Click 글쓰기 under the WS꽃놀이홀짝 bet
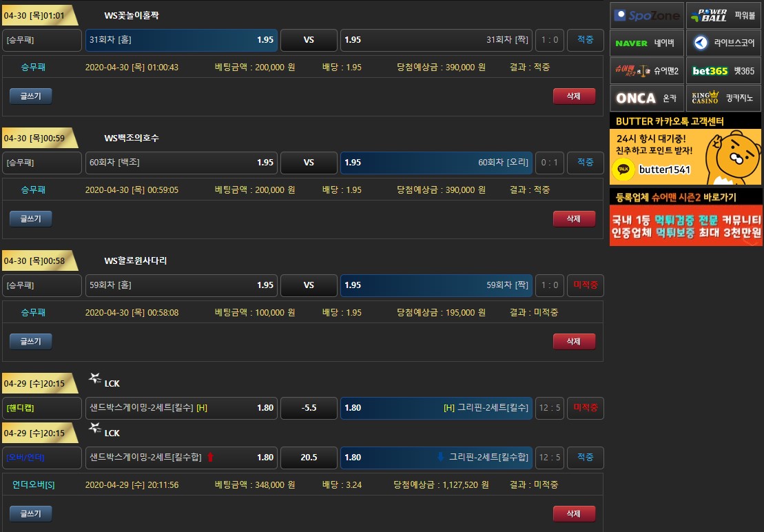 pos(30,96)
